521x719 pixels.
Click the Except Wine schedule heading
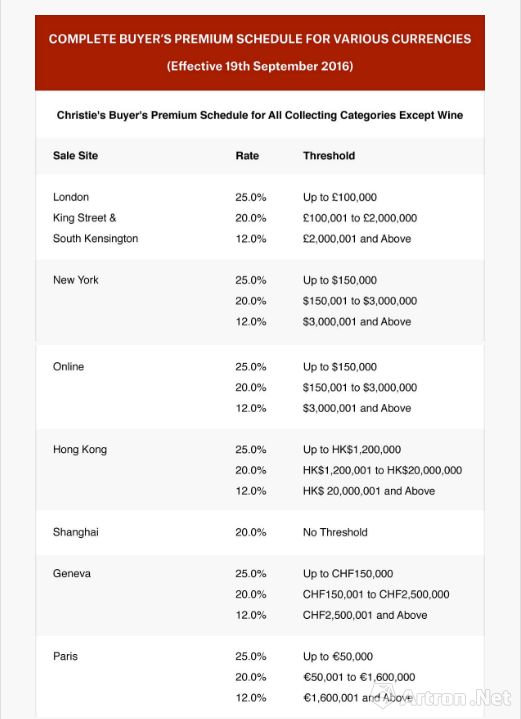(x=260, y=115)
